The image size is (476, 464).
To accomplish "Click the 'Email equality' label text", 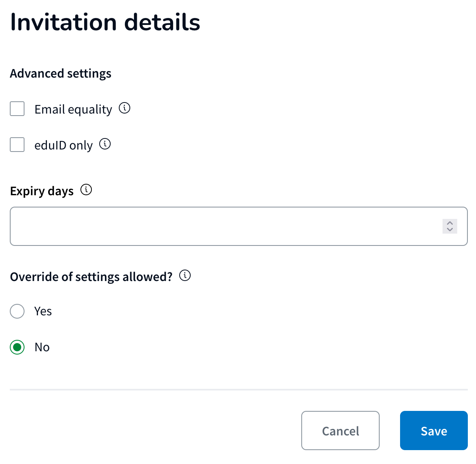I will [73, 109].
